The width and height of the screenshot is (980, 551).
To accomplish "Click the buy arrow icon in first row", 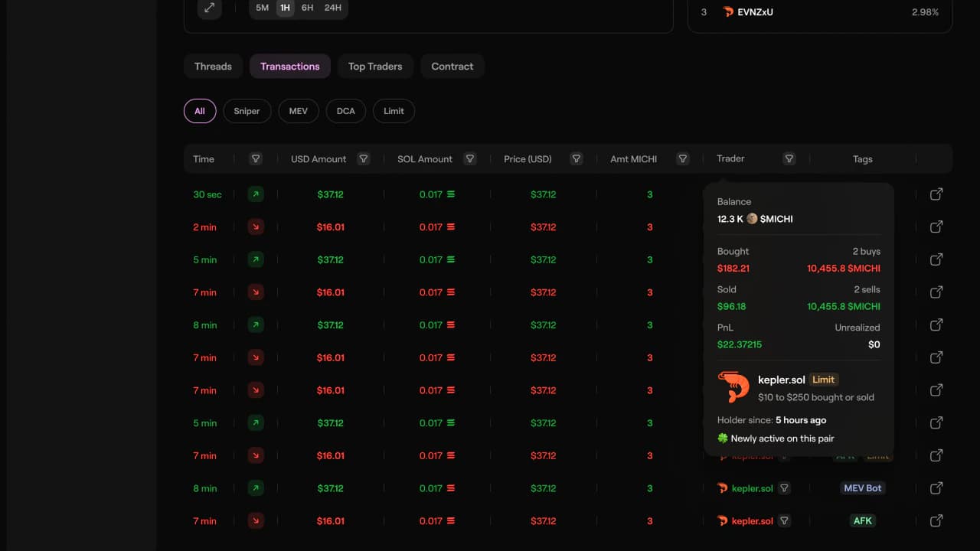I will (x=256, y=194).
